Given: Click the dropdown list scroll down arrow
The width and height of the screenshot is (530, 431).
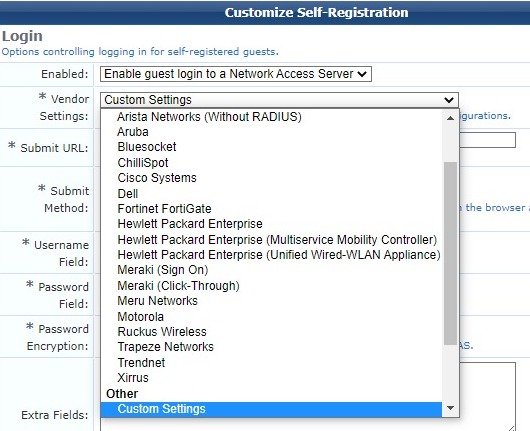Looking at the screenshot, I should (x=450, y=408).
